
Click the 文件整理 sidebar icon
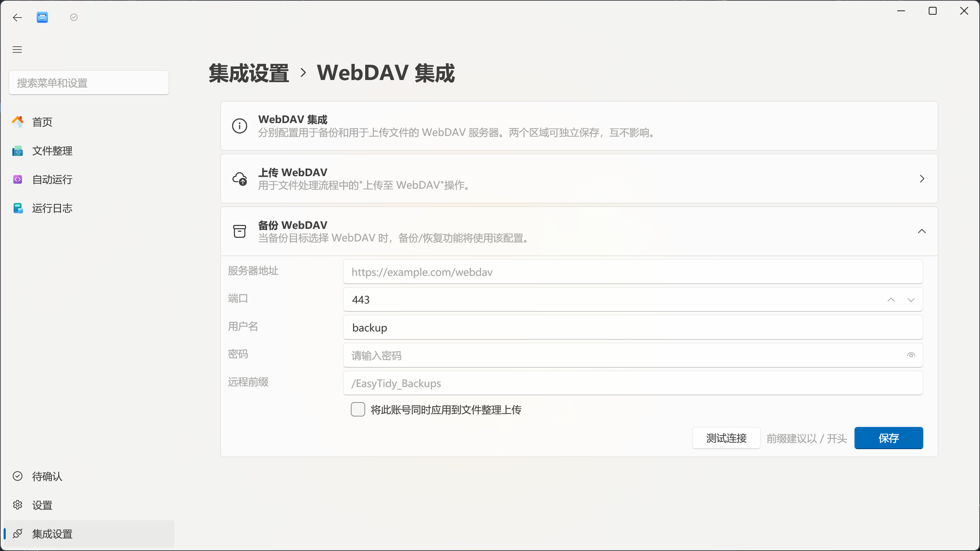coord(18,151)
